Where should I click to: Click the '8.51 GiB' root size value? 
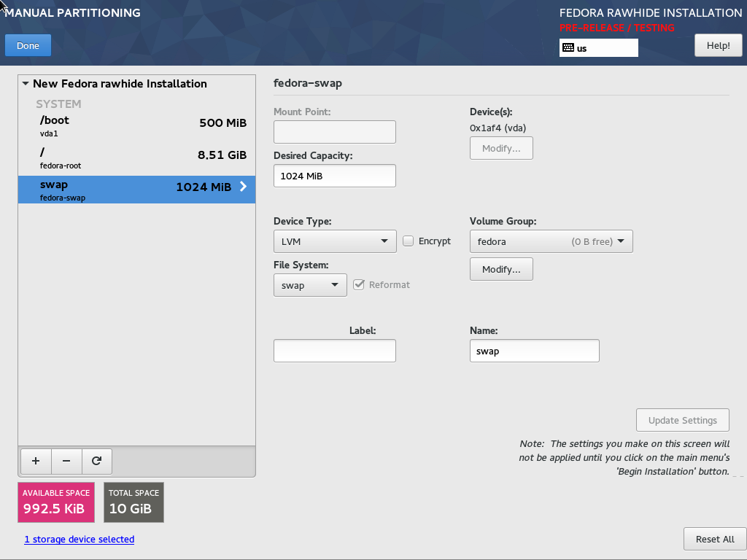pos(222,155)
